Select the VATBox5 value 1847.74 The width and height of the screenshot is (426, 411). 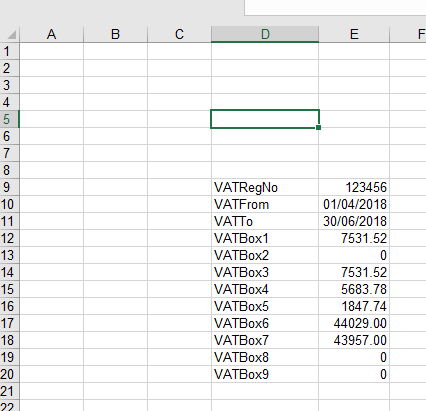tap(354, 306)
